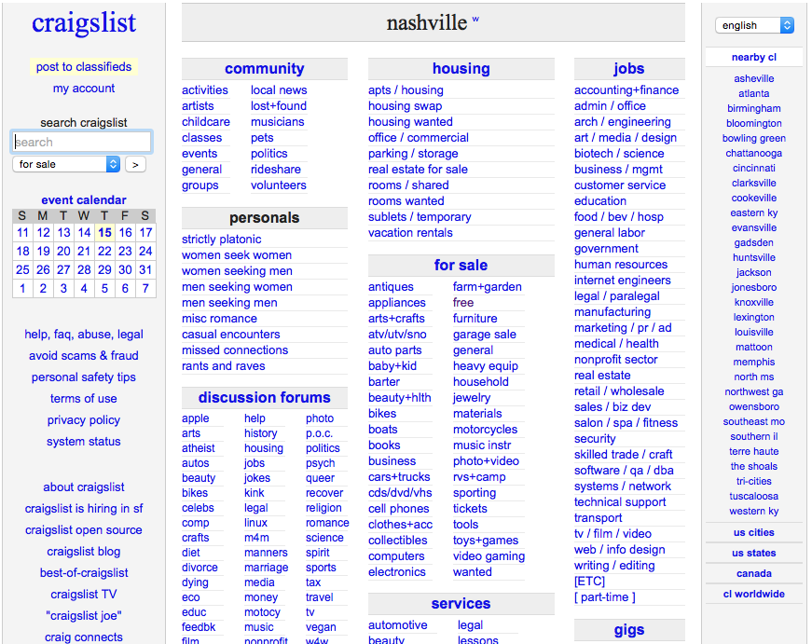This screenshot has width=812, height=644.
Task: Open the 'discussion forums' header
Action: (x=265, y=398)
